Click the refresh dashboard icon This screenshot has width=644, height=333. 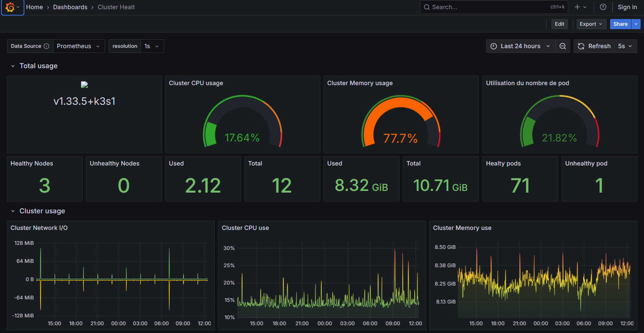(x=581, y=46)
